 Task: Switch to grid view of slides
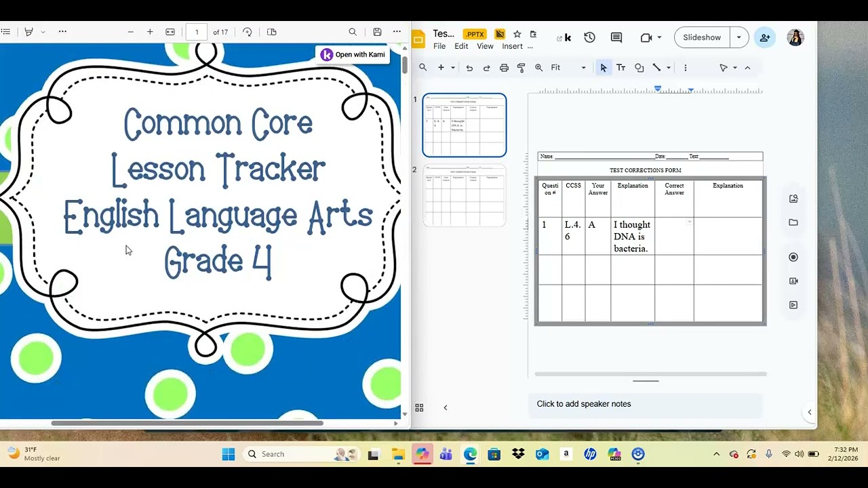coord(419,407)
